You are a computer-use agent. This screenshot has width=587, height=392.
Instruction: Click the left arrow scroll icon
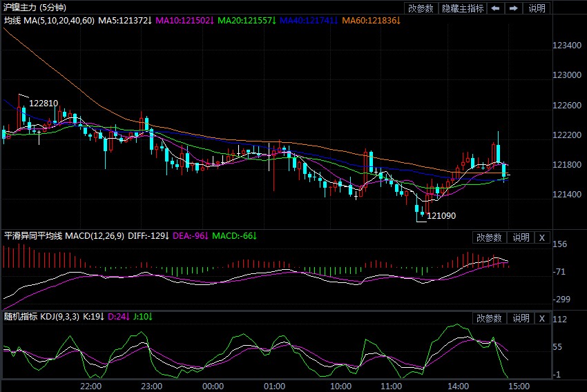496,8
